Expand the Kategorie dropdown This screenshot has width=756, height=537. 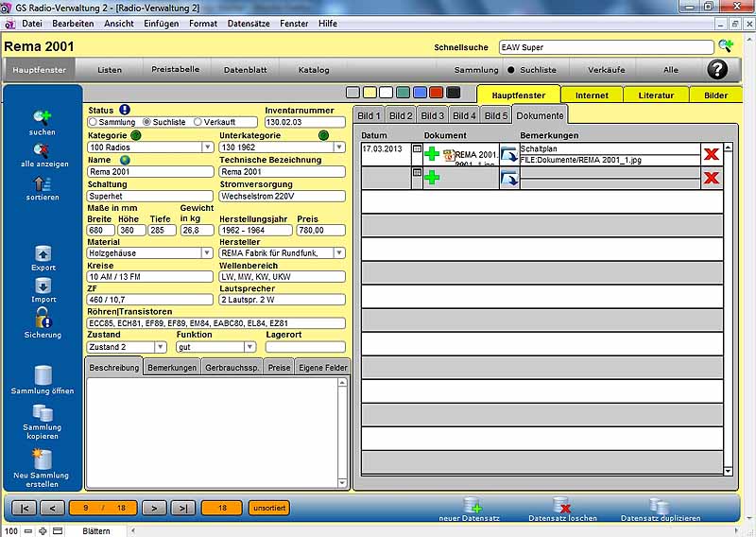click(207, 147)
